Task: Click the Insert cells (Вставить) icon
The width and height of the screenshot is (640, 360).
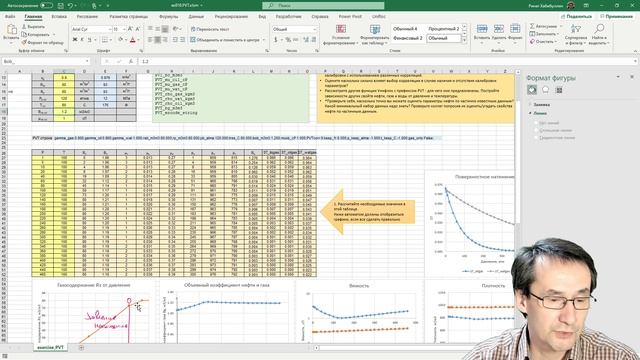Action: pos(482,29)
